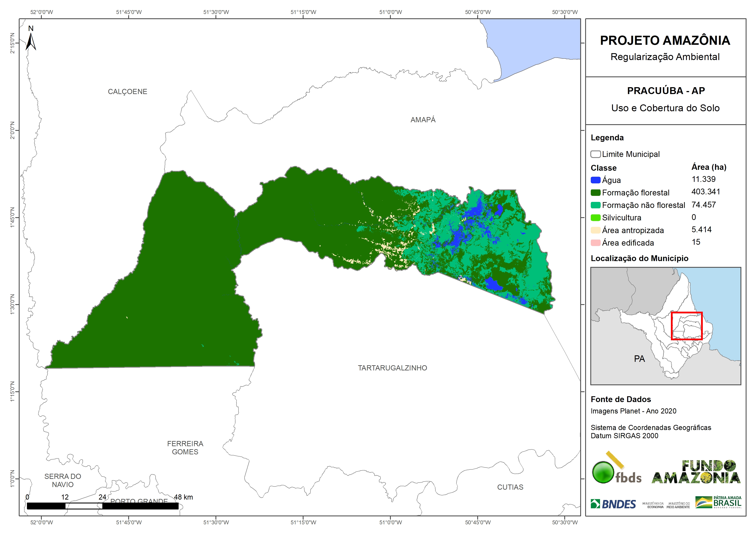756x534 pixels.
Task: Click the Formação não florestal swatch
Action: pos(595,205)
